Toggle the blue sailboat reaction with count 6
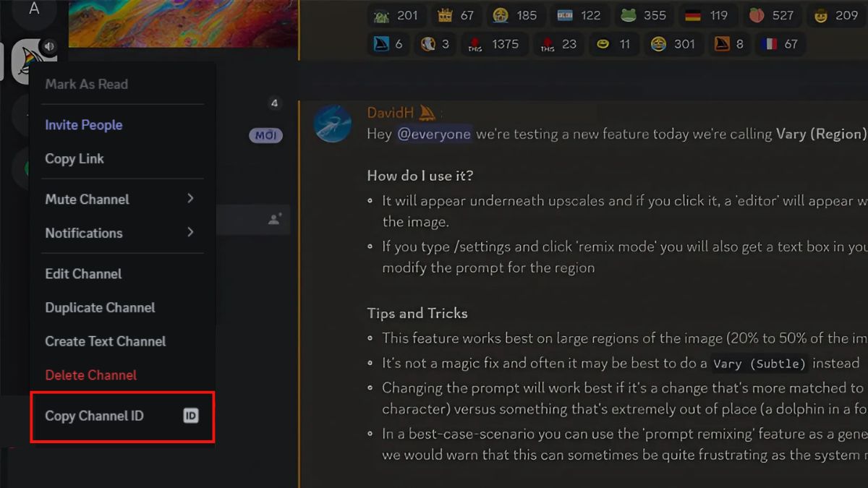The width and height of the screenshot is (868, 488). click(389, 44)
